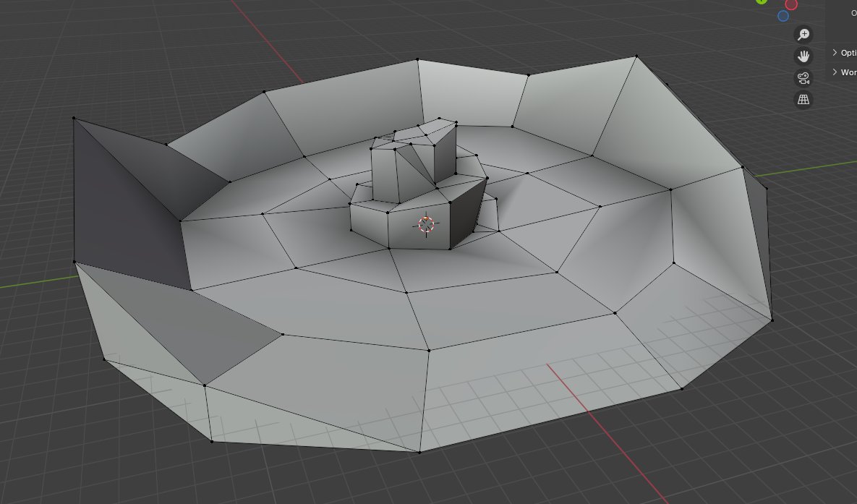
Task: Click the zoom magnifier viewport button
Action: (x=803, y=35)
